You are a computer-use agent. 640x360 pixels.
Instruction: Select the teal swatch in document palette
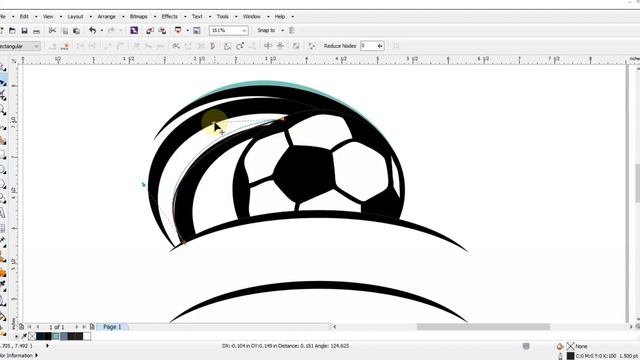(56, 336)
